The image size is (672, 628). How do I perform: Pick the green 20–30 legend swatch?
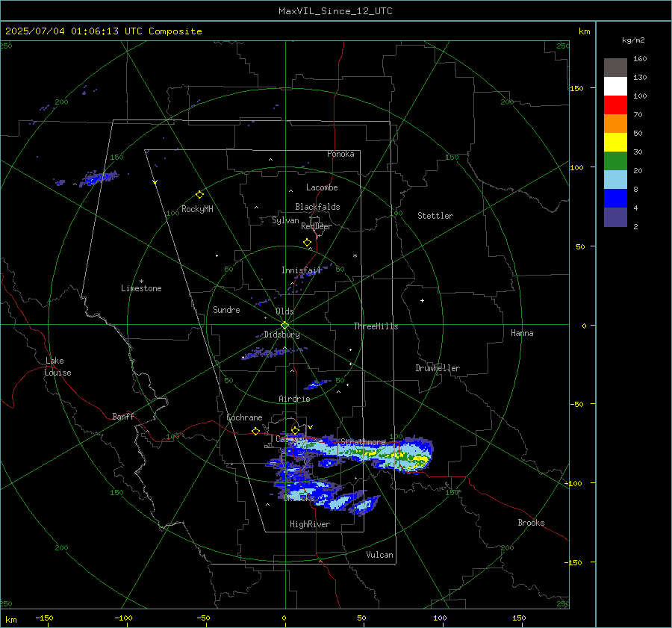point(615,161)
